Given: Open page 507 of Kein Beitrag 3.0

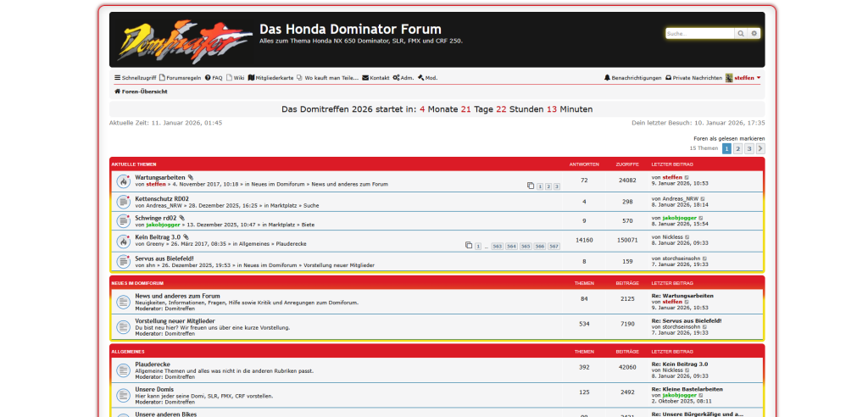Looking at the screenshot, I should (x=554, y=246).
